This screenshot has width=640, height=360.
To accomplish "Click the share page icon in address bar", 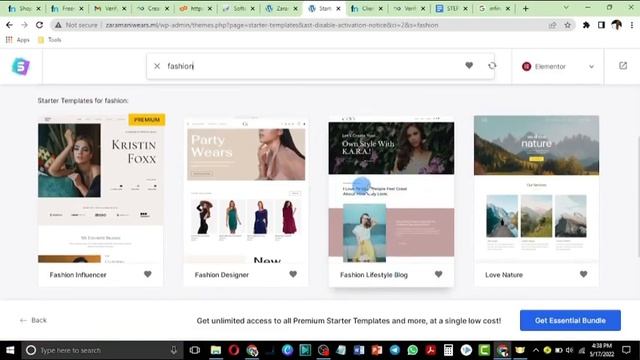I will click(552, 25).
